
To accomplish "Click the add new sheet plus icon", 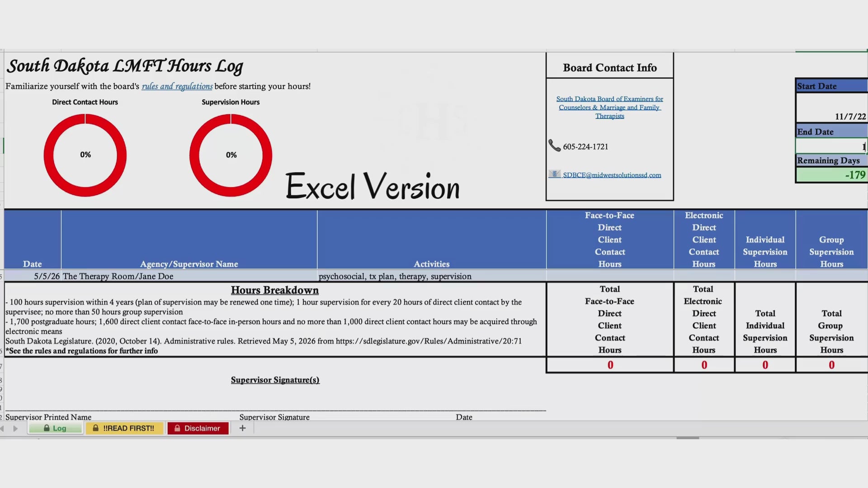I will pos(242,428).
